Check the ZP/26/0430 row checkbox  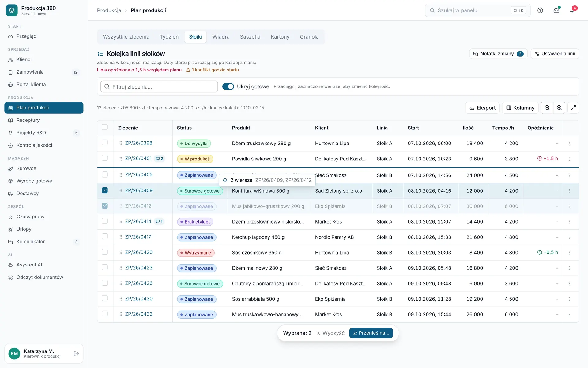105,298
